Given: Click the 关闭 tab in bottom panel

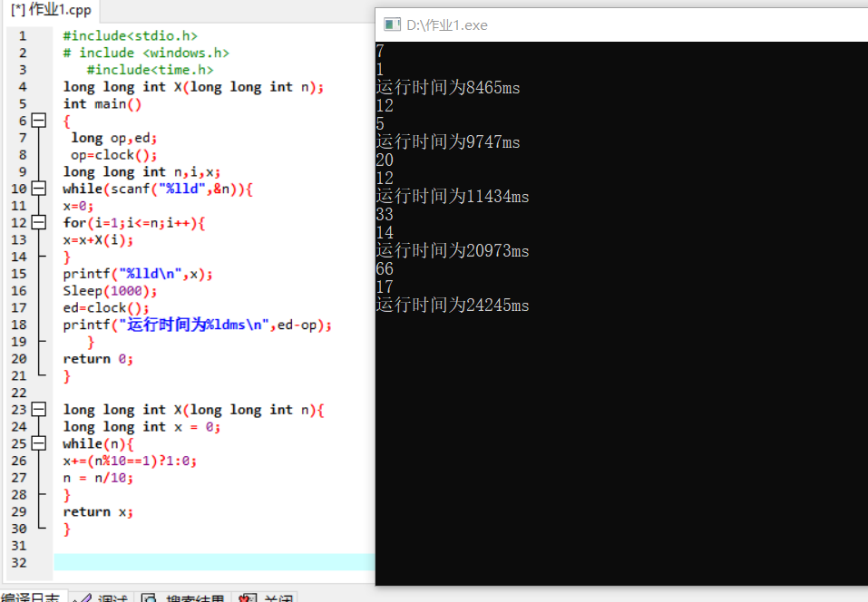Looking at the screenshot, I should click(267, 597).
